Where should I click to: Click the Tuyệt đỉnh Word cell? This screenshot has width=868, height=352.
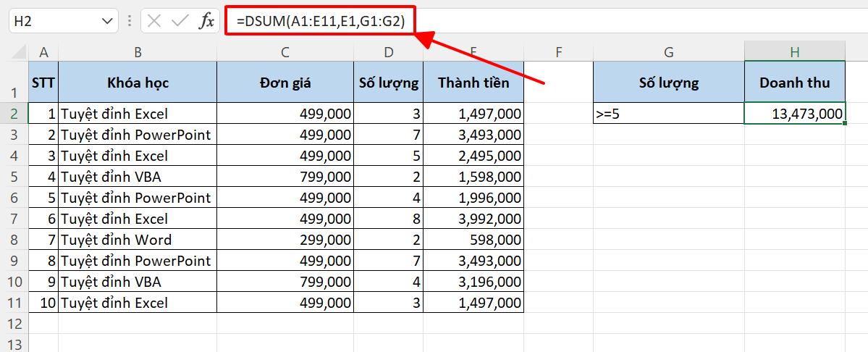click(x=138, y=240)
